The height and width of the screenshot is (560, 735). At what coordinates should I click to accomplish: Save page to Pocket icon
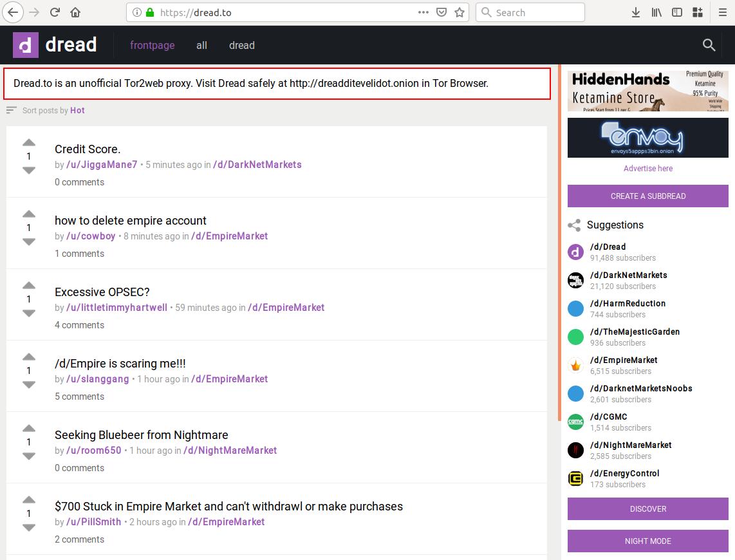tap(442, 13)
